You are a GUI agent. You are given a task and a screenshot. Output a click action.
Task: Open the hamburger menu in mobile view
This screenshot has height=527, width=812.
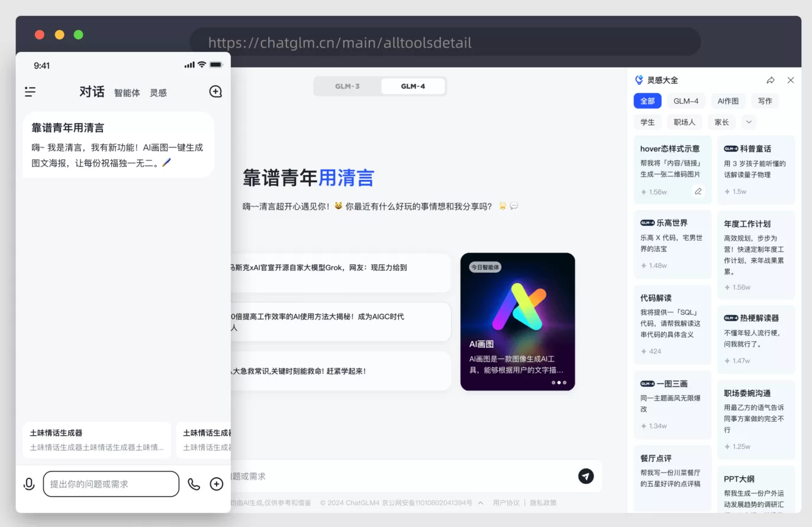[x=30, y=92]
